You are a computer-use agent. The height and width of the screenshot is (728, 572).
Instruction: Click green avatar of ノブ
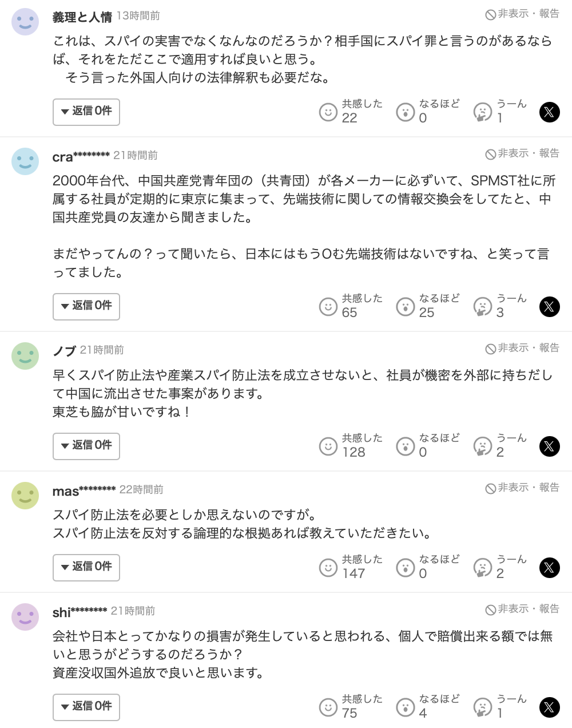pos(25,356)
